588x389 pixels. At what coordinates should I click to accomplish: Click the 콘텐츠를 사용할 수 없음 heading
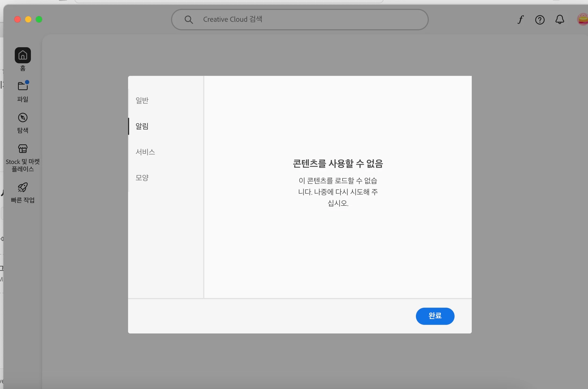point(338,163)
